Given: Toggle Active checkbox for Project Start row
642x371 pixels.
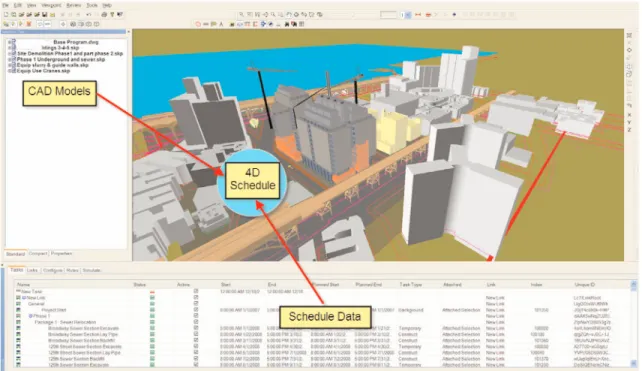Looking at the screenshot, I should point(196,310).
